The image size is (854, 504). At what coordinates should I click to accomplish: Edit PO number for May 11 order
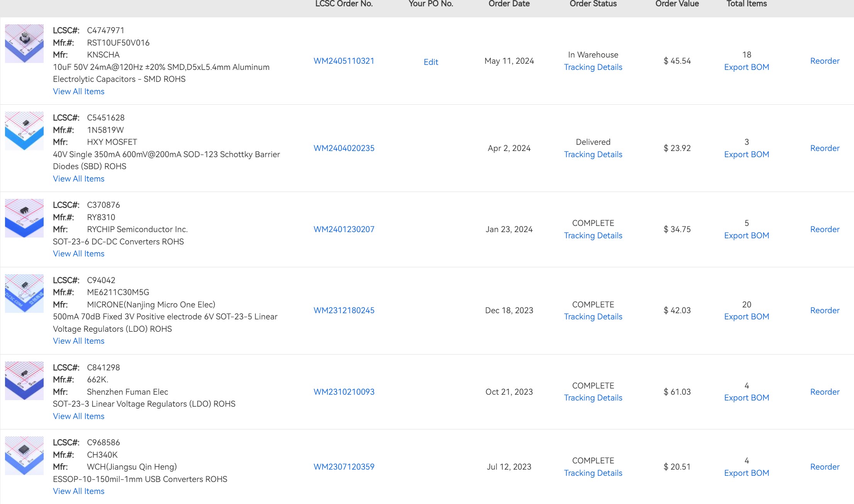[x=431, y=62]
